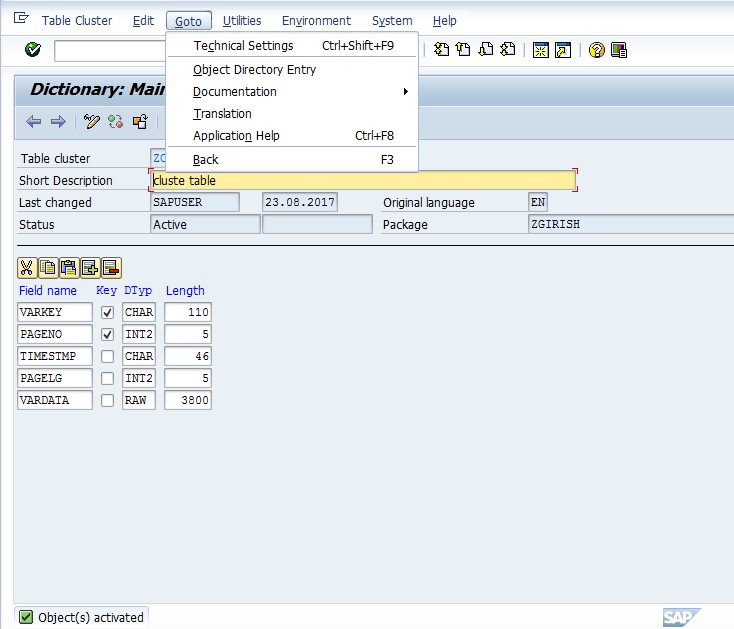Toggle Key checkbox for VARDATA
Screen dimensions: 734x629
[107, 400]
